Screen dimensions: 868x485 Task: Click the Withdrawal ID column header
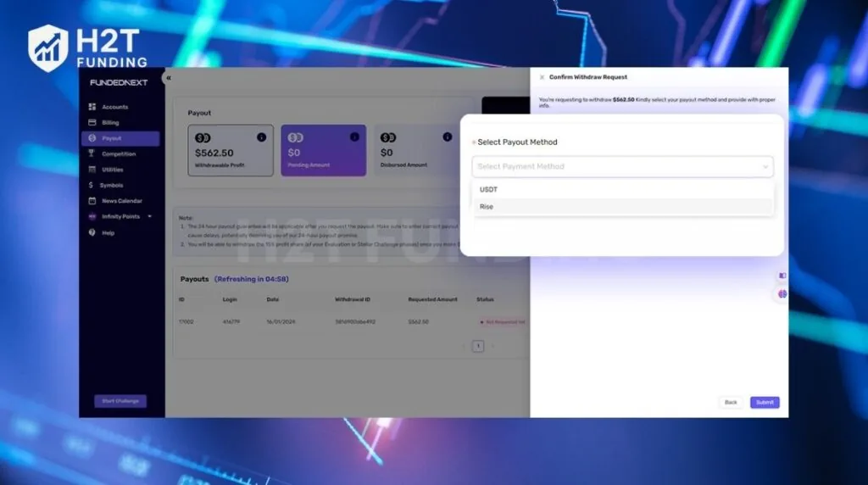tap(353, 299)
